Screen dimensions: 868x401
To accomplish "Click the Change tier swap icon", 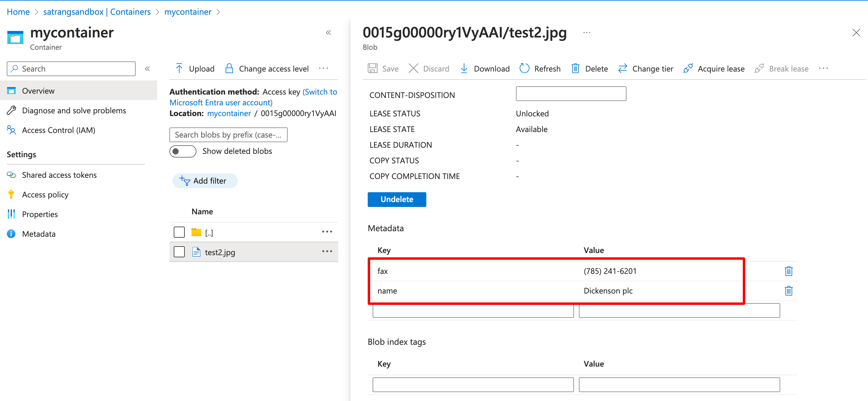I will 622,68.
